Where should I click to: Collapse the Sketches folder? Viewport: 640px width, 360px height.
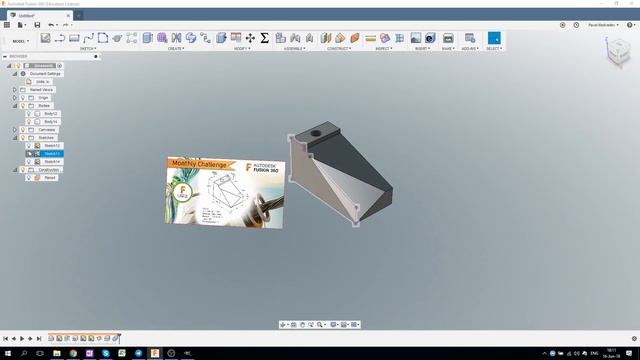pyautogui.click(x=15, y=138)
